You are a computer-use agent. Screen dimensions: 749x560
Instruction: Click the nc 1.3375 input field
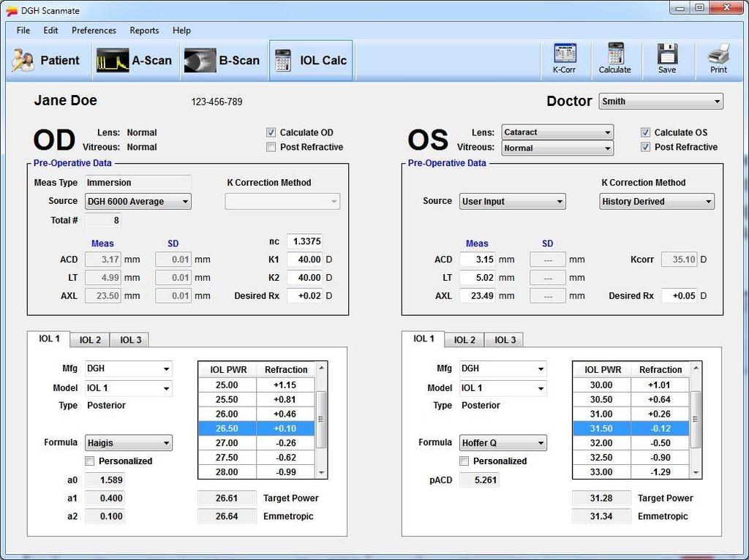(305, 241)
